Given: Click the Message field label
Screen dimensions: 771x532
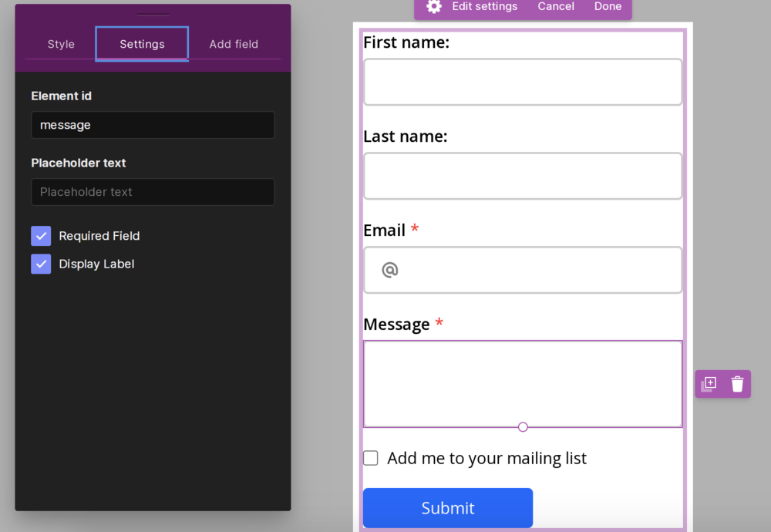Looking at the screenshot, I should [396, 325].
